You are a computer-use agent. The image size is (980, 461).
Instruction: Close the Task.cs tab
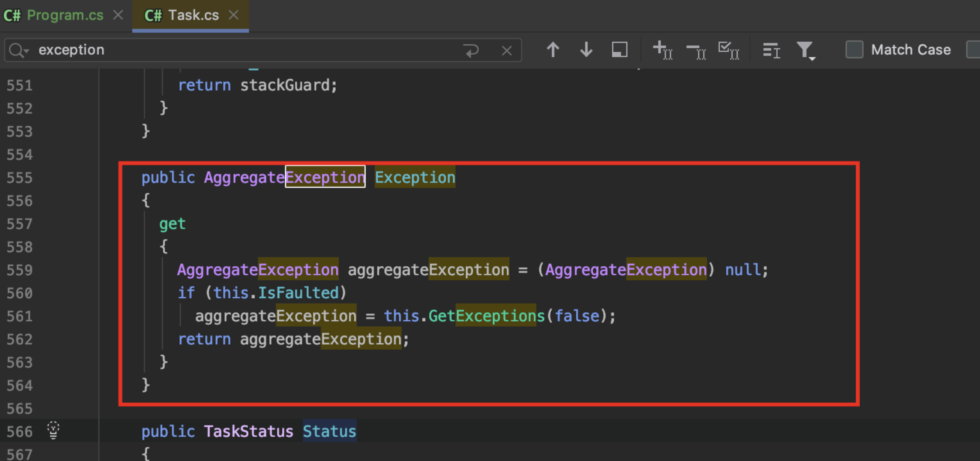tap(234, 15)
